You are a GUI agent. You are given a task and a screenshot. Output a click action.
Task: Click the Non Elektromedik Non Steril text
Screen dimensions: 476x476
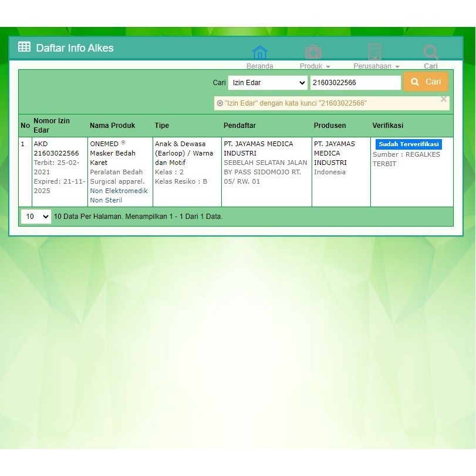(119, 195)
